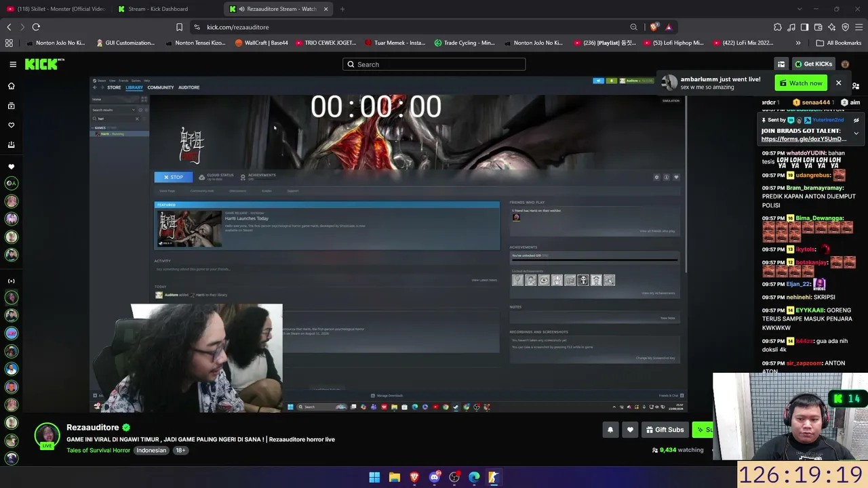Open the Brave Rewards triangle icon
Image resolution: width=868 pixels, height=488 pixels.
click(x=669, y=27)
